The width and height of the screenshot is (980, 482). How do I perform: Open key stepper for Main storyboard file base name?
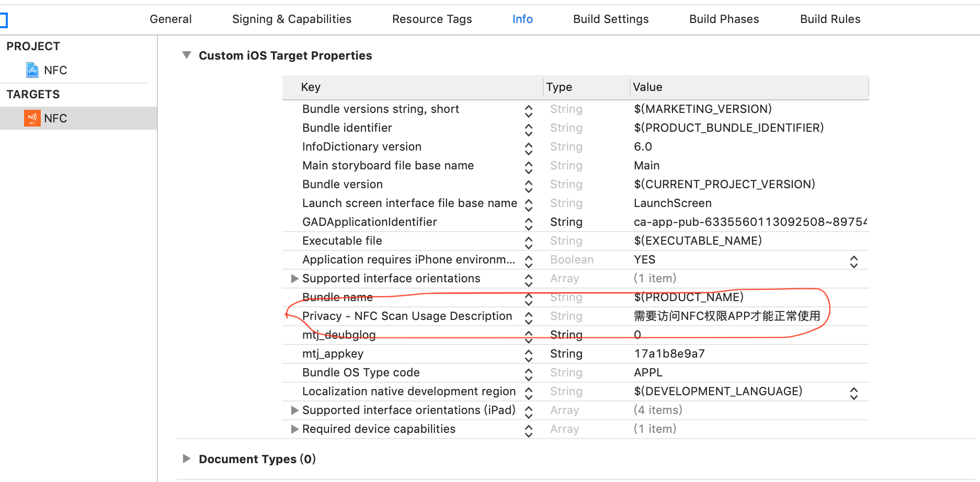[529, 167]
